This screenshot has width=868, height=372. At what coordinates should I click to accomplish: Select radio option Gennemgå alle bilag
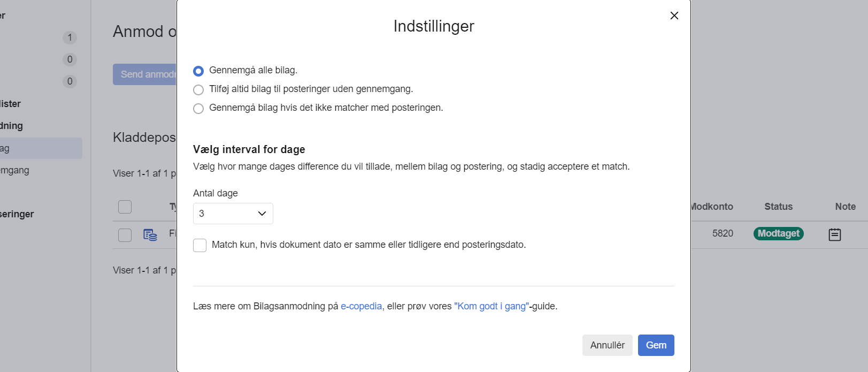coord(198,71)
